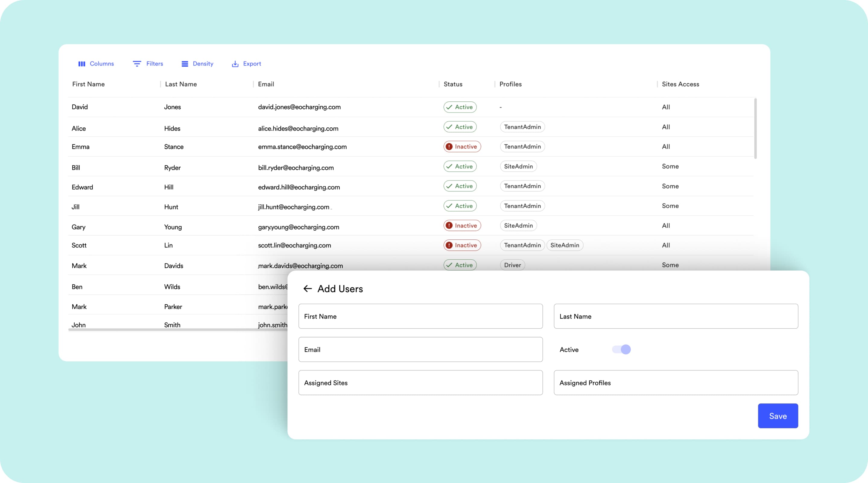868x483 pixels.
Task: Open the Density options
Action: [x=198, y=64]
